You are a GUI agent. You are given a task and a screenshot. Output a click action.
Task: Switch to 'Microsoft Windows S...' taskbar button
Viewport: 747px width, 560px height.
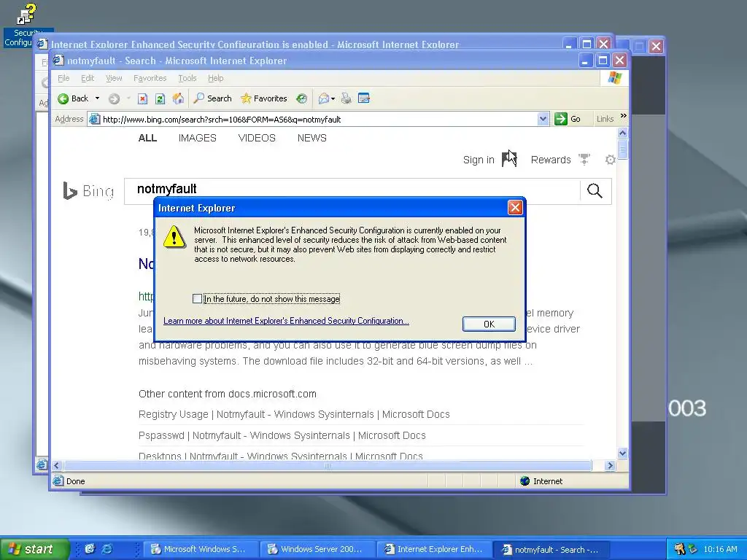(201, 549)
